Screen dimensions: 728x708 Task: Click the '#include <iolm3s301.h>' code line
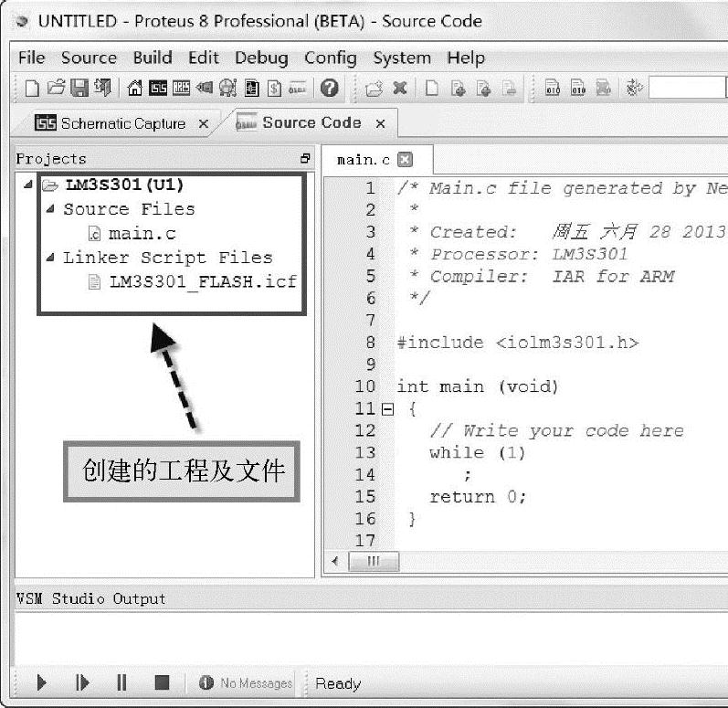pyautogui.click(x=518, y=343)
